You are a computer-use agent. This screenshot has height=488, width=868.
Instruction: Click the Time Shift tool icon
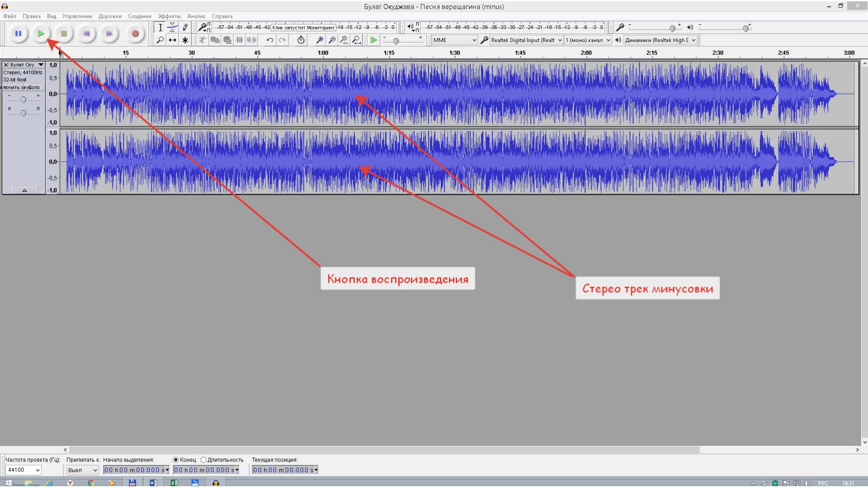click(x=172, y=40)
